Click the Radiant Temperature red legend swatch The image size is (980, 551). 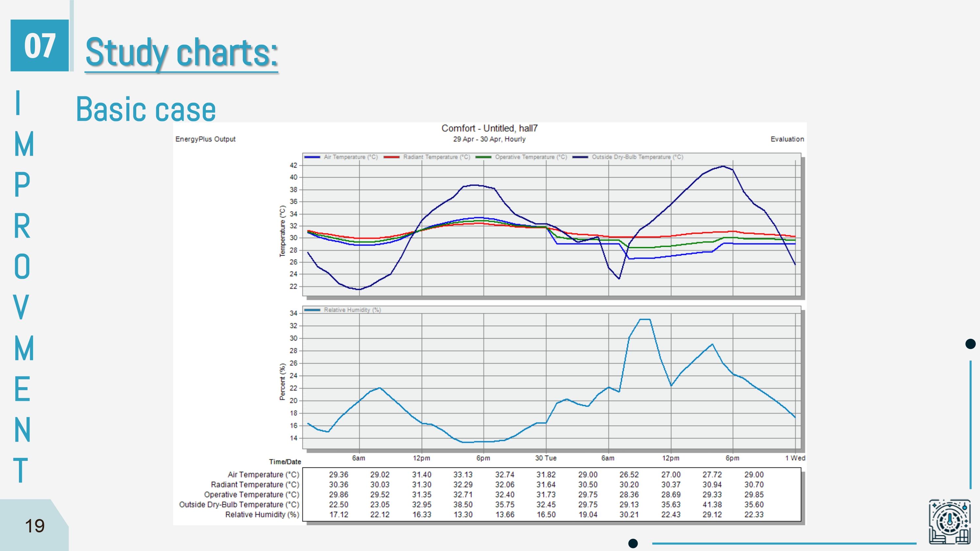[391, 157]
